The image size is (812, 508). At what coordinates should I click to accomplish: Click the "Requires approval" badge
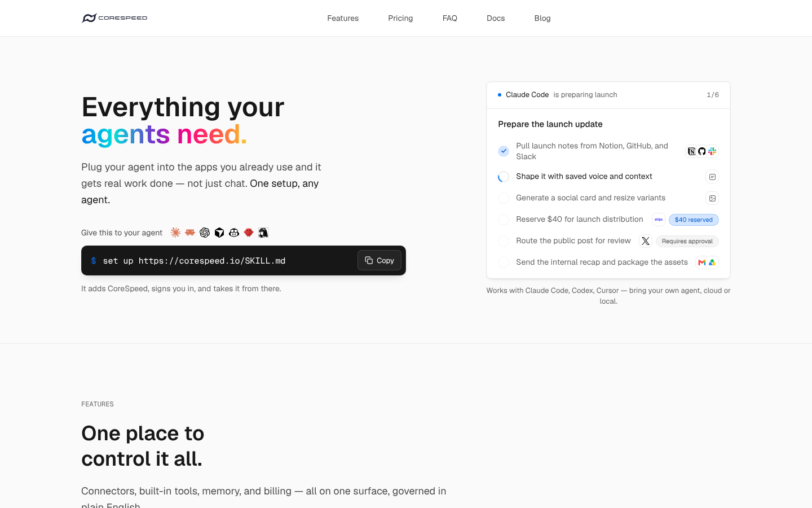(687, 241)
